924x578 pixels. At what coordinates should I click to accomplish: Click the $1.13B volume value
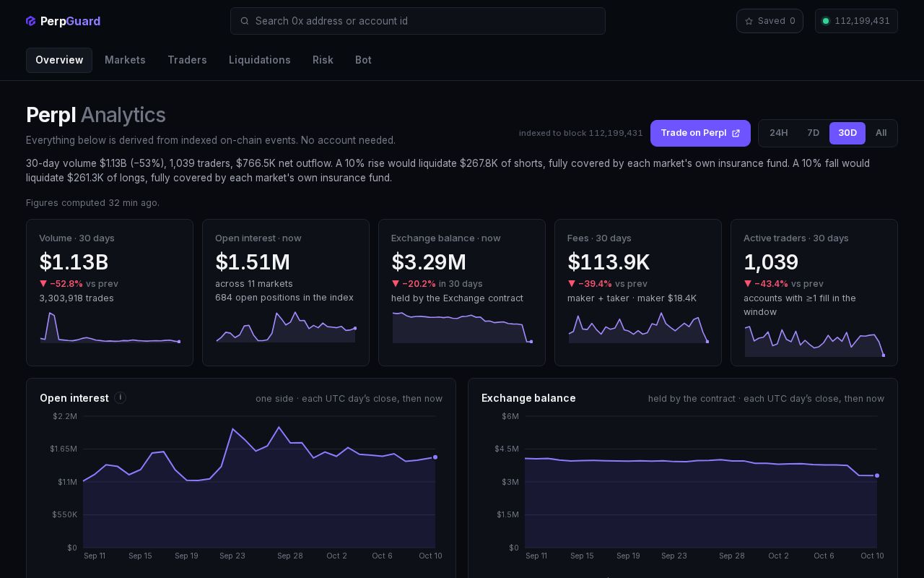coord(74,262)
